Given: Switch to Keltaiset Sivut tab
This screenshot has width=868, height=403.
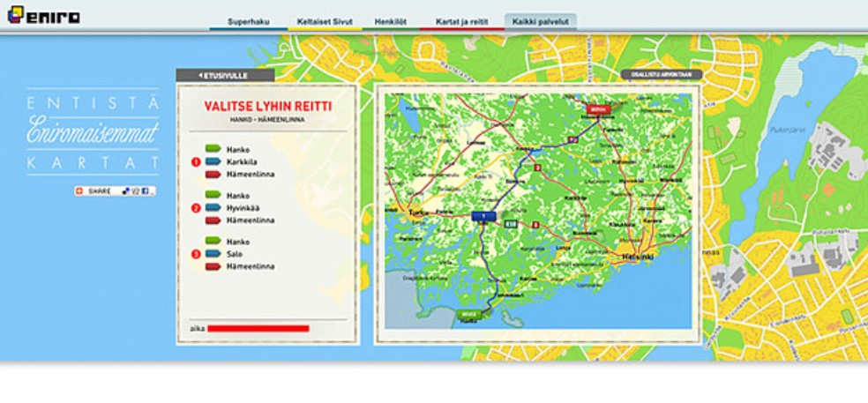Looking at the screenshot, I should click(325, 20).
